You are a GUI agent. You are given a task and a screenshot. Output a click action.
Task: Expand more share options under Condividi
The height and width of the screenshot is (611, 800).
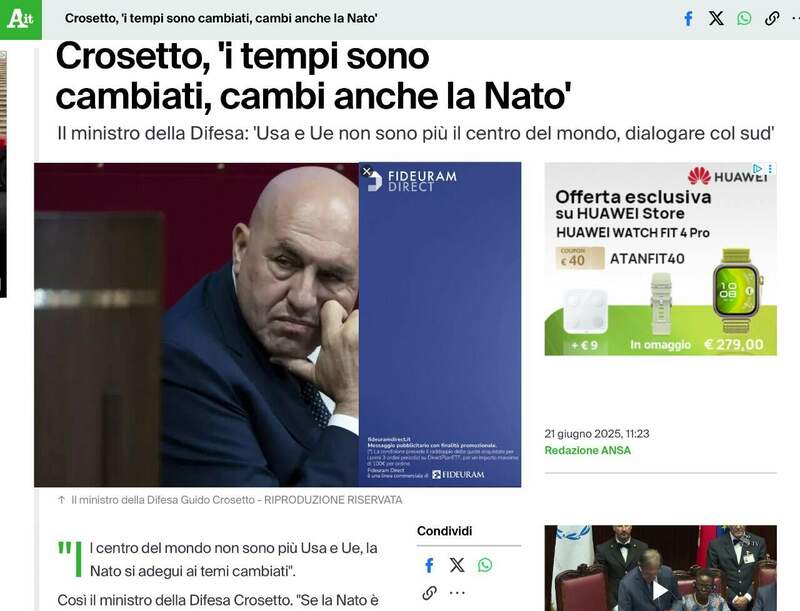(x=457, y=593)
